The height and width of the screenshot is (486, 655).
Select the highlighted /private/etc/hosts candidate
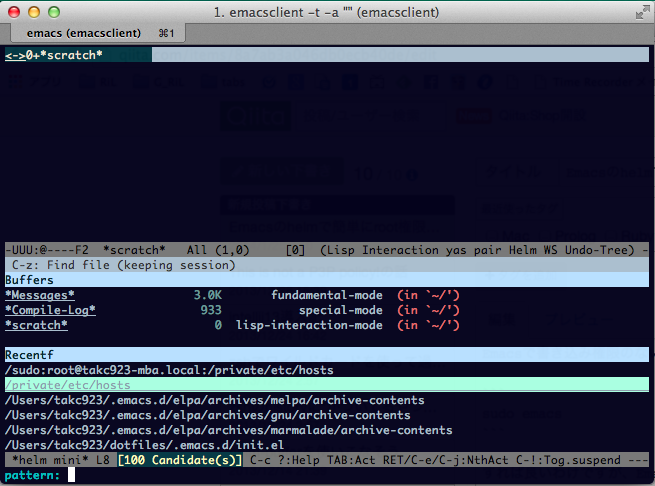(x=327, y=385)
